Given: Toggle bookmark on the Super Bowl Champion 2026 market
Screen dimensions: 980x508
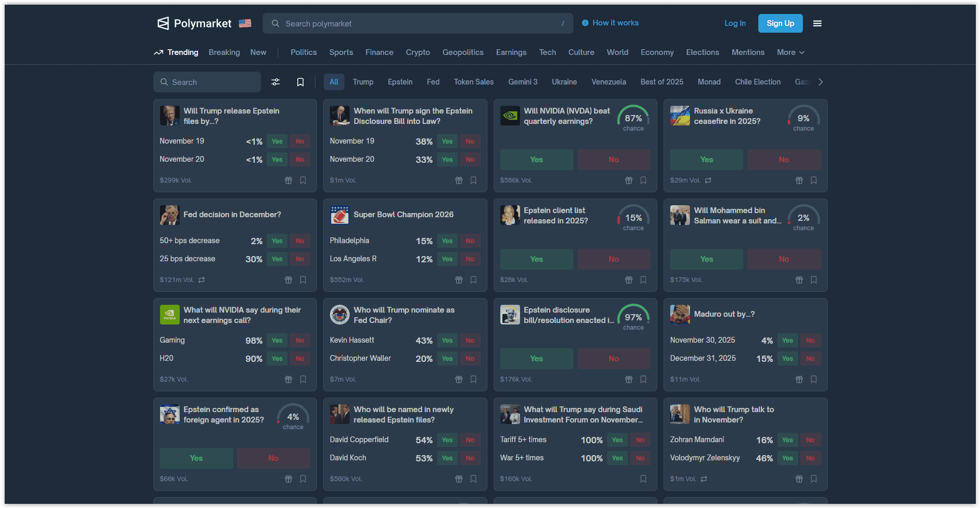Looking at the screenshot, I should (x=473, y=279).
